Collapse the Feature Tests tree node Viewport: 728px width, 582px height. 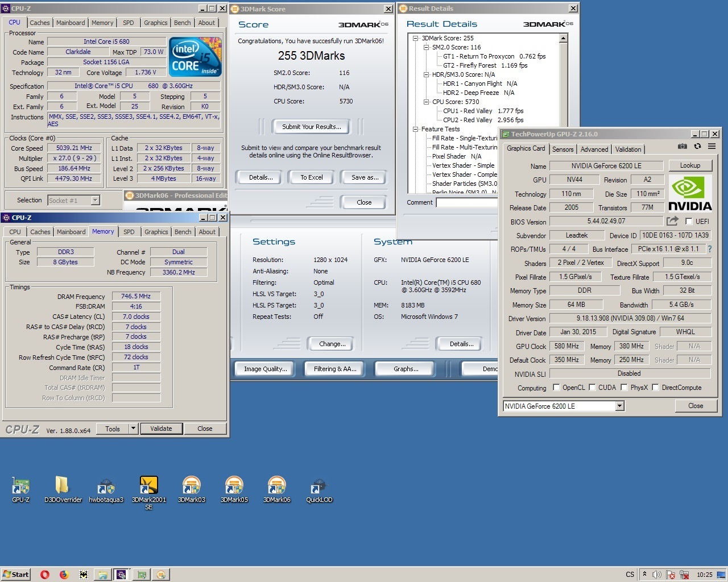(415, 129)
